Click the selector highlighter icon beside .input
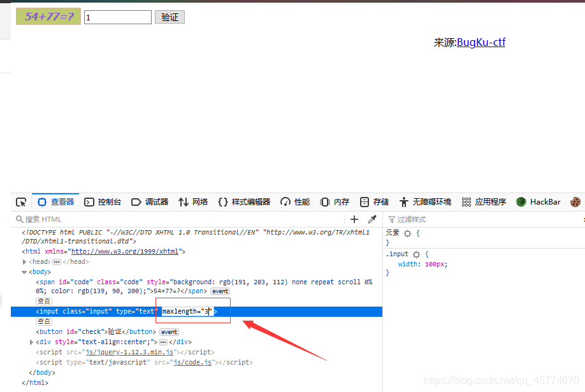Viewport: 585px width, 392px height. (x=416, y=254)
